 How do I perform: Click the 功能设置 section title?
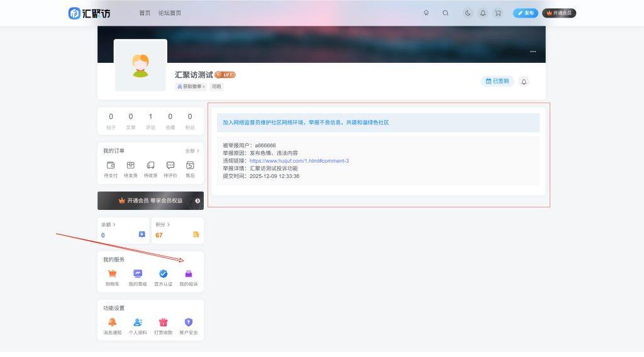tap(114, 308)
